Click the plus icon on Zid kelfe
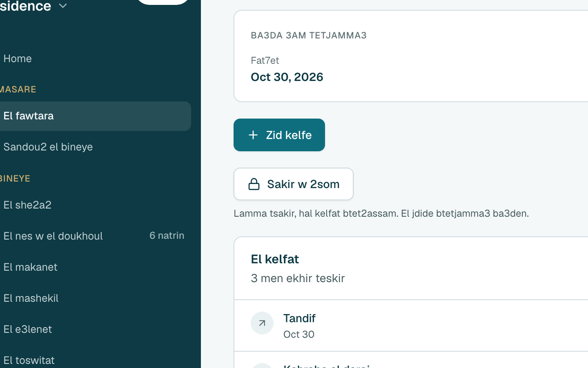 (253, 135)
